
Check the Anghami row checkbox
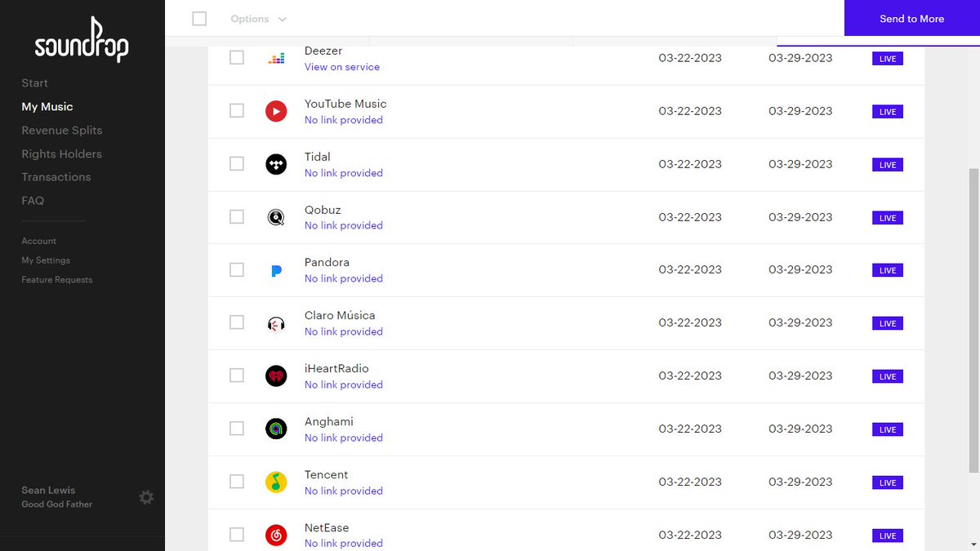click(237, 429)
